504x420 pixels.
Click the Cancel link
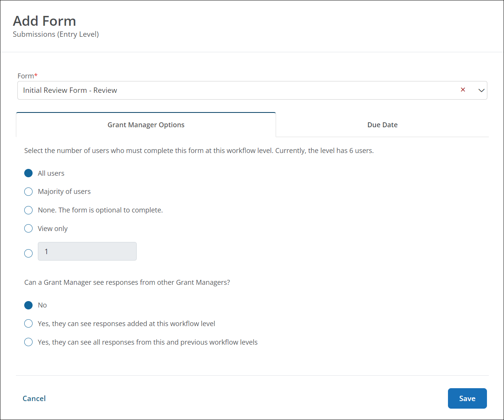(34, 398)
